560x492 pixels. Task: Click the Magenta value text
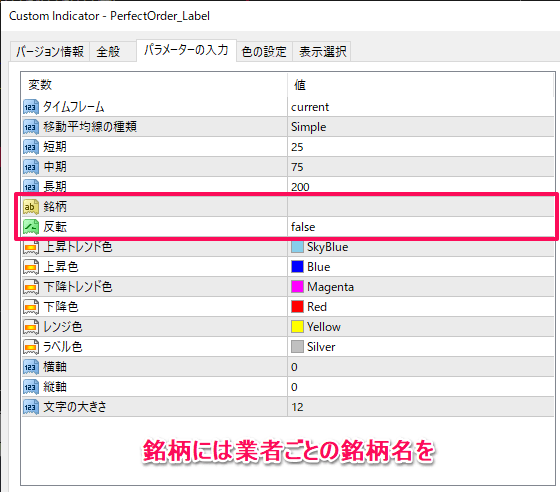tap(330, 287)
